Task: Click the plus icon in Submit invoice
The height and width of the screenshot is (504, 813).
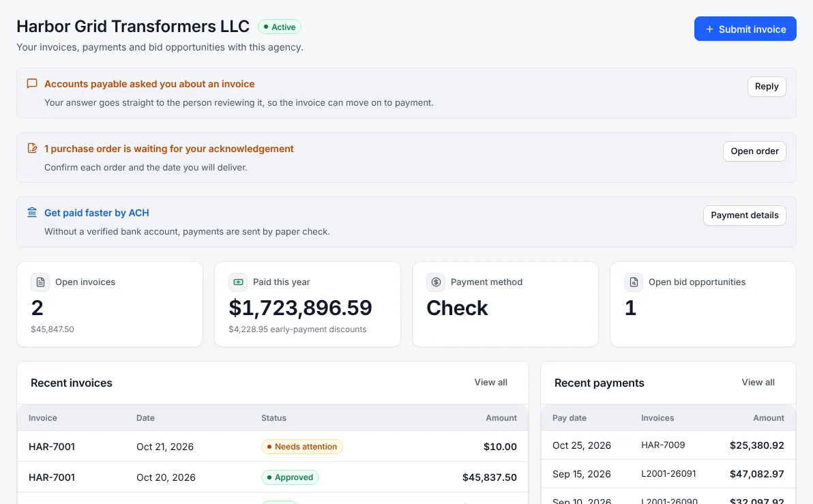Action: (x=709, y=29)
